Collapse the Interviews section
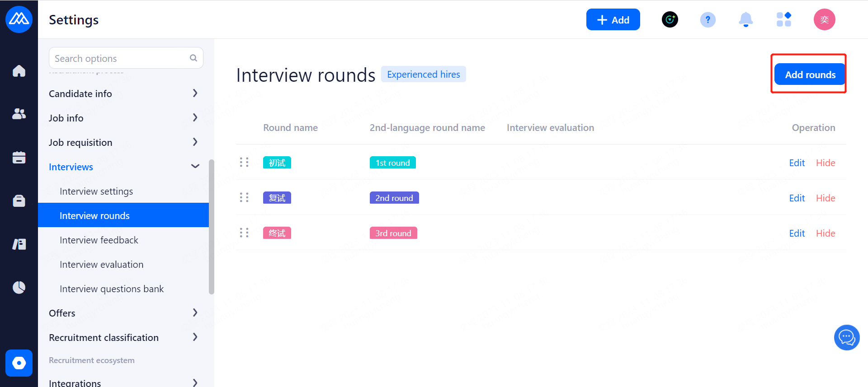The width and height of the screenshot is (868, 387). [x=195, y=167]
